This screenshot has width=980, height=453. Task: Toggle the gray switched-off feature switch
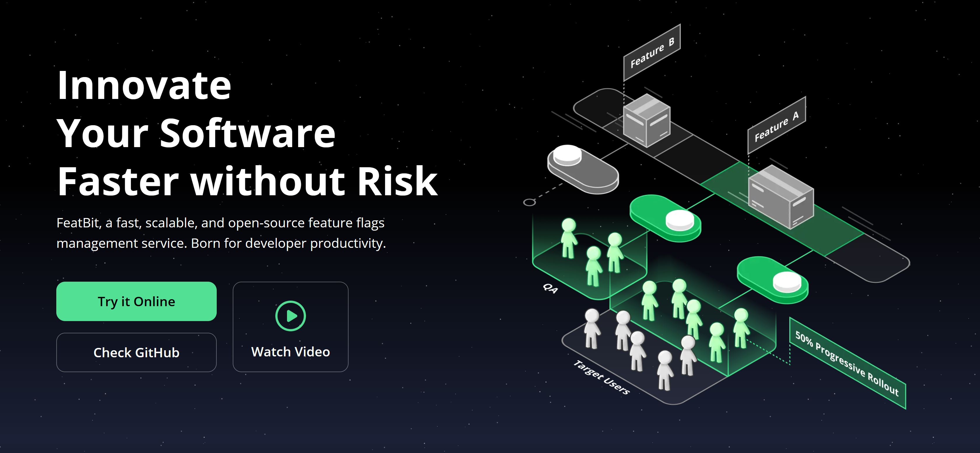(582, 169)
